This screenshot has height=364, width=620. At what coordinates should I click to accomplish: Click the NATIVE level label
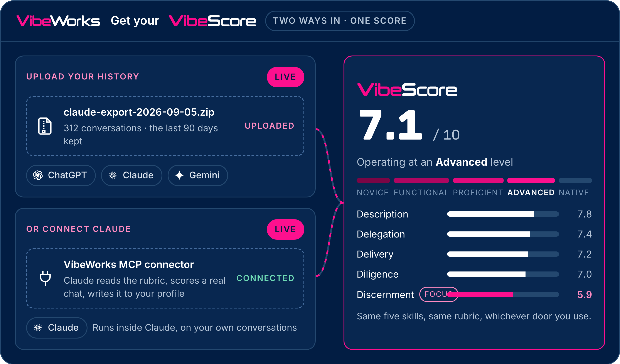pyautogui.click(x=574, y=192)
